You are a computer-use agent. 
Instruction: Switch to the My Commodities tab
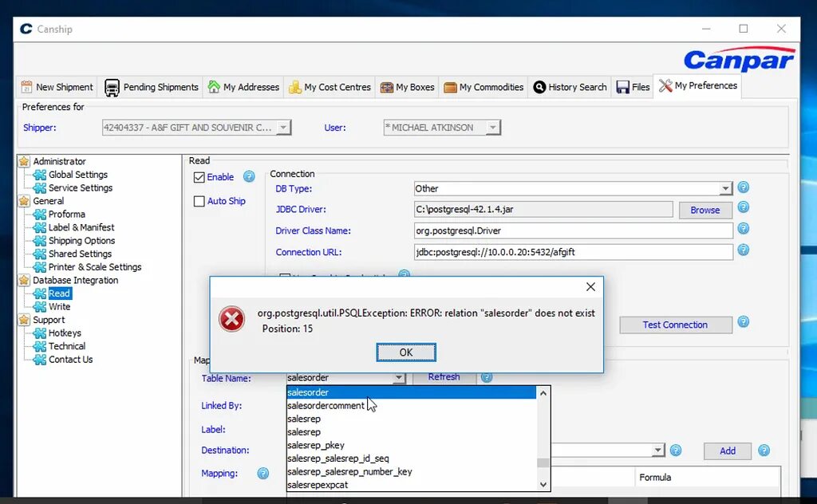tap(484, 87)
